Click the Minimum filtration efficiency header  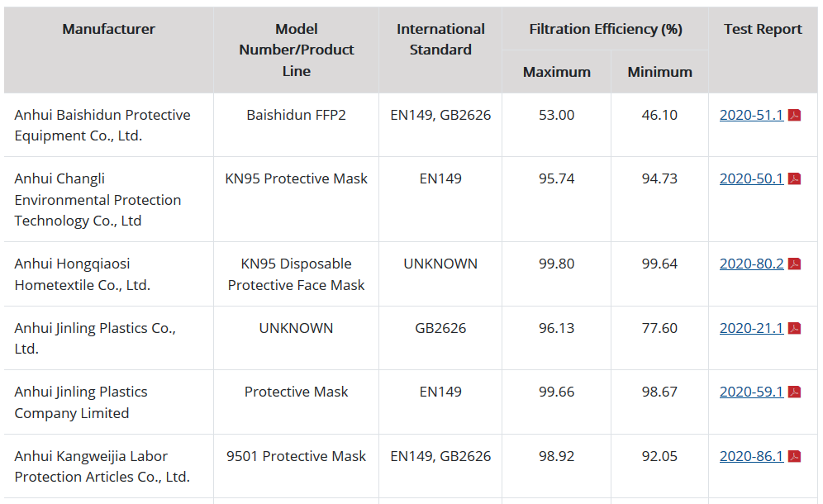[659, 72]
